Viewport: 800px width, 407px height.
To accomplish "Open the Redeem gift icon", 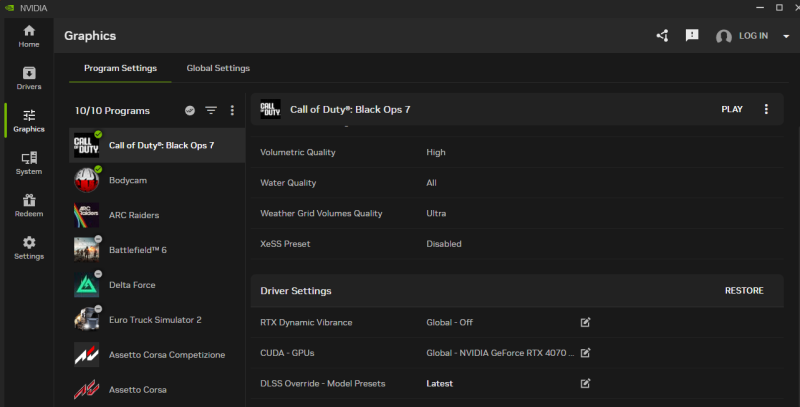I will pyautogui.click(x=29, y=205).
